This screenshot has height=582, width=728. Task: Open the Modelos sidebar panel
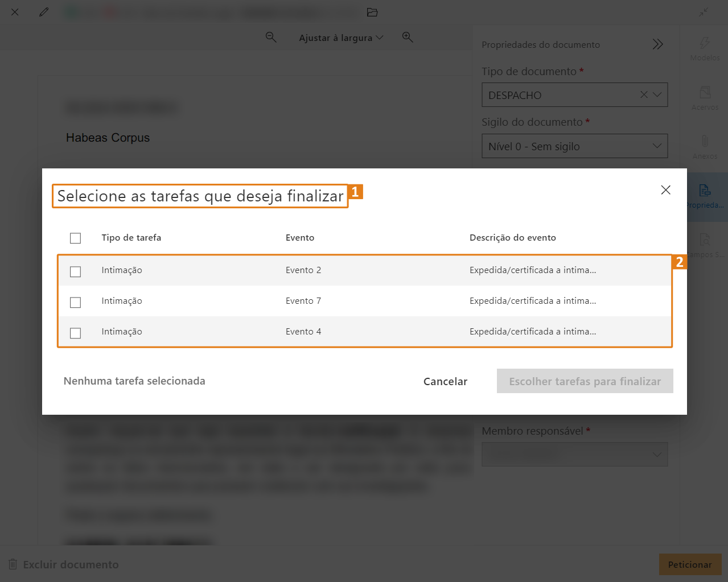[705, 49]
